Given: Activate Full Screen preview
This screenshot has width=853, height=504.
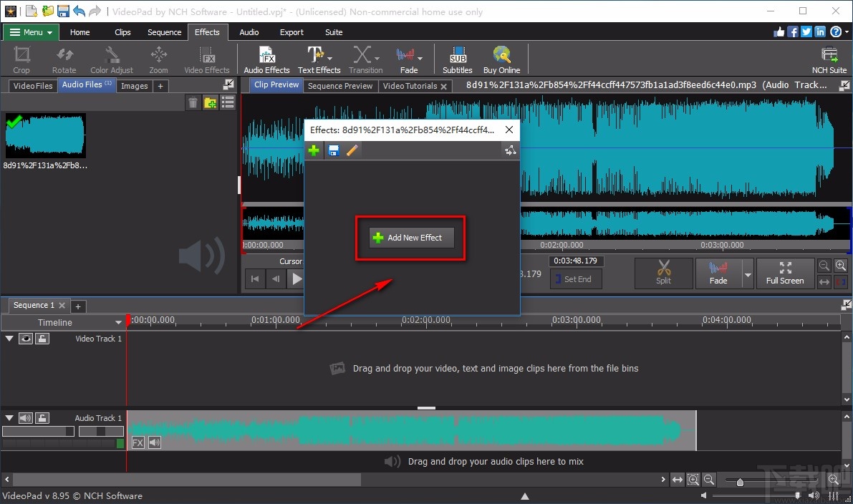Looking at the screenshot, I should click(x=785, y=273).
